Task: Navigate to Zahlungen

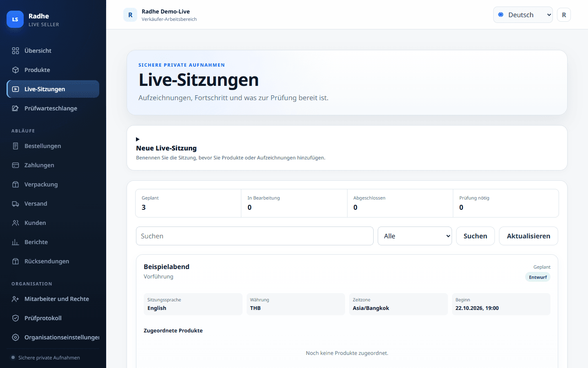Action: click(53, 165)
